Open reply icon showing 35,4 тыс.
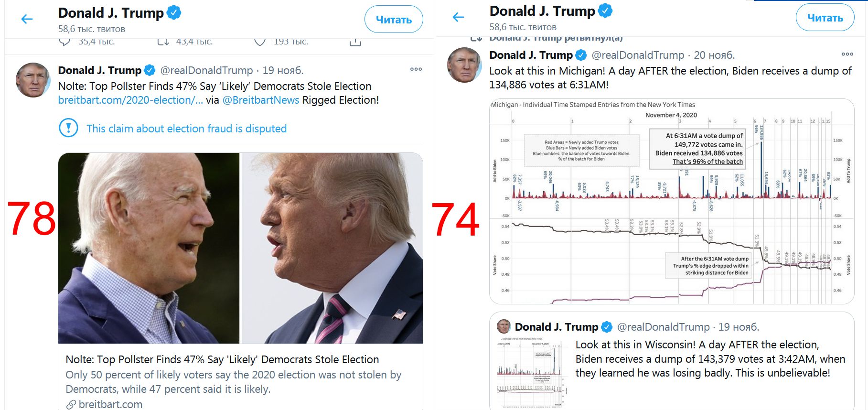 pyautogui.click(x=64, y=42)
